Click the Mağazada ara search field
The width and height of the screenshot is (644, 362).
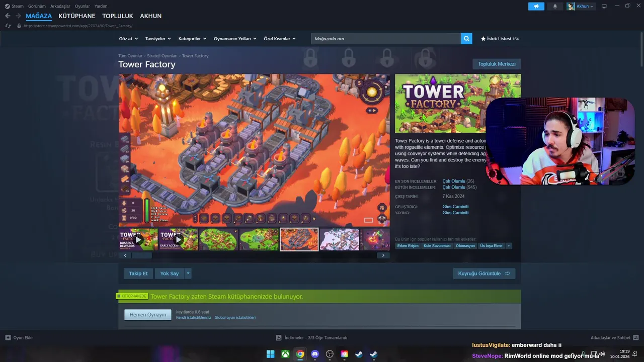386,38
